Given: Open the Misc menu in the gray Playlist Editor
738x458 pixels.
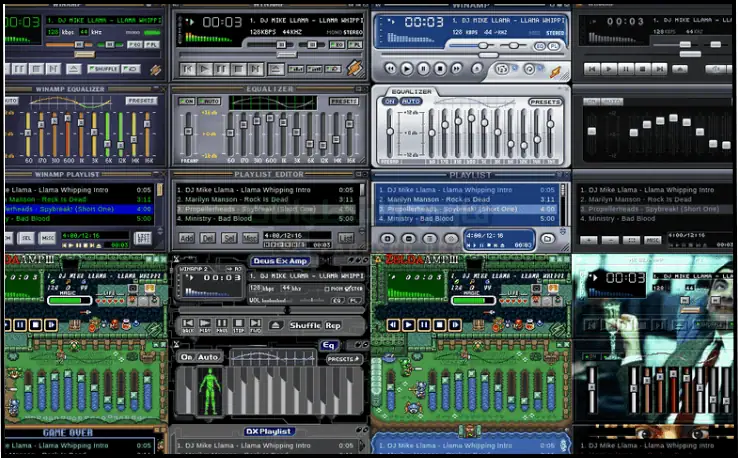Looking at the screenshot, I should point(252,238).
